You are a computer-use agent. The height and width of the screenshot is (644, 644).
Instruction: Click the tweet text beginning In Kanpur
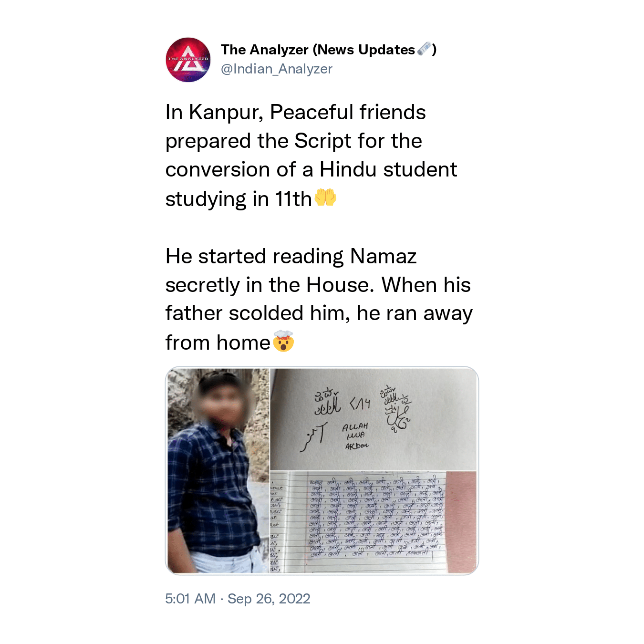311,156
